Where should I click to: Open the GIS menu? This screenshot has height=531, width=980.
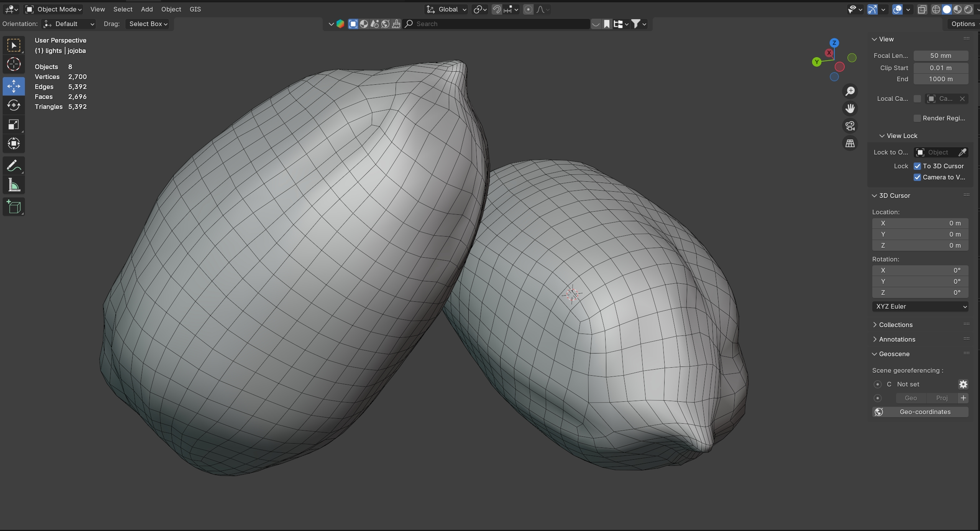[195, 9]
